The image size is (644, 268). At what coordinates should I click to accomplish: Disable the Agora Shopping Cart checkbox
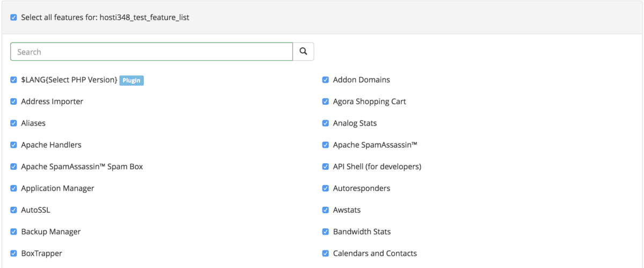coord(326,102)
